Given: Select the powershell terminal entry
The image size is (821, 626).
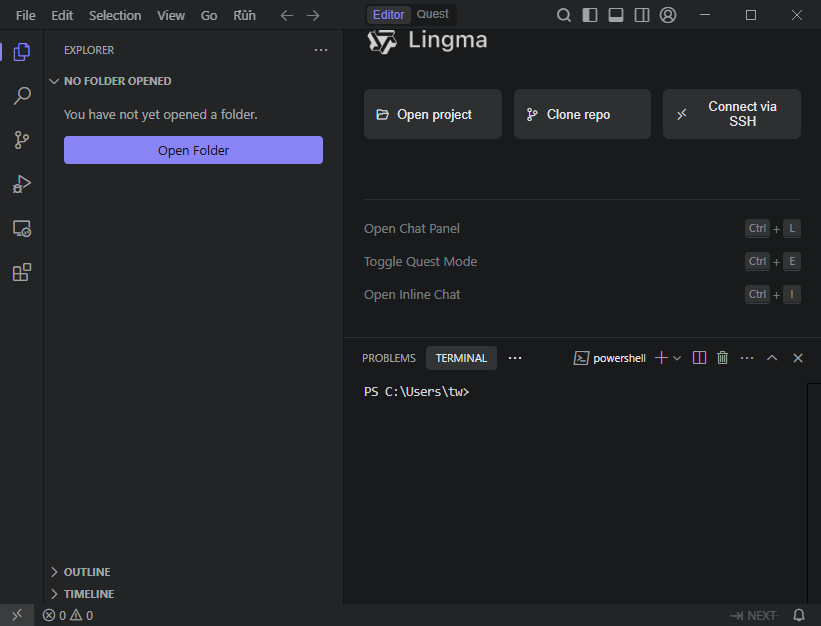Looking at the screenshot, I should (610, 358).
